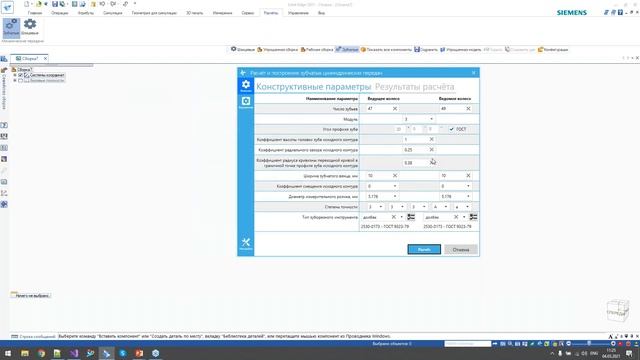Click the Упрощенная сборка toolbar item
The image size is (640, 360).
(x=278, y=50)
